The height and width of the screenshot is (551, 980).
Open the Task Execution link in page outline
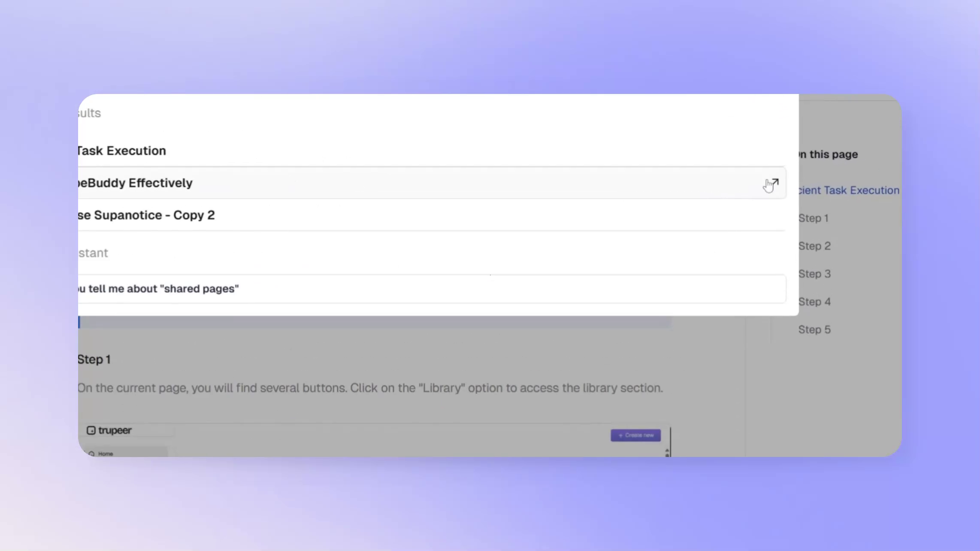click(847, 190)
